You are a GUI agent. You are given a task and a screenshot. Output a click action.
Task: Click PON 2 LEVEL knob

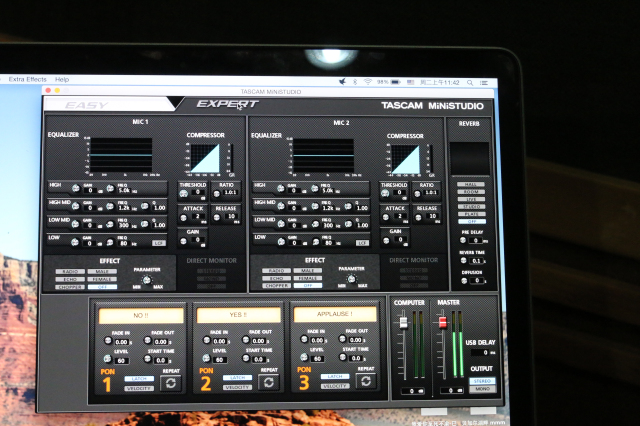point(206,358)
